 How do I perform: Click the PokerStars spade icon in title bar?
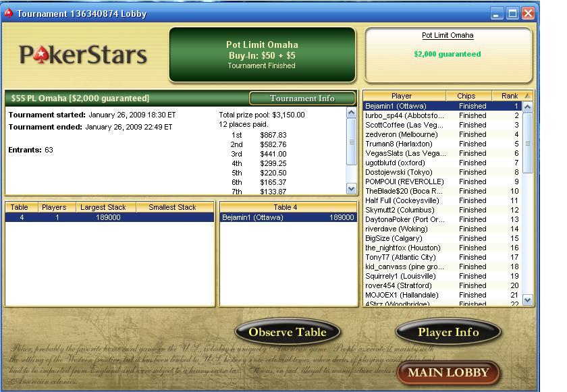[9, 13]
